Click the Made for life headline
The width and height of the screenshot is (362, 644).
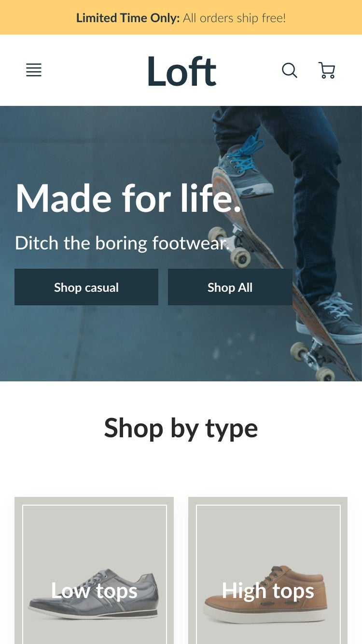(128, 198)
